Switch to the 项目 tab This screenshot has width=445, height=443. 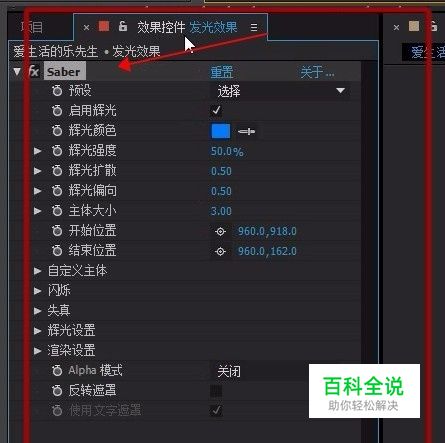point(32,27)
